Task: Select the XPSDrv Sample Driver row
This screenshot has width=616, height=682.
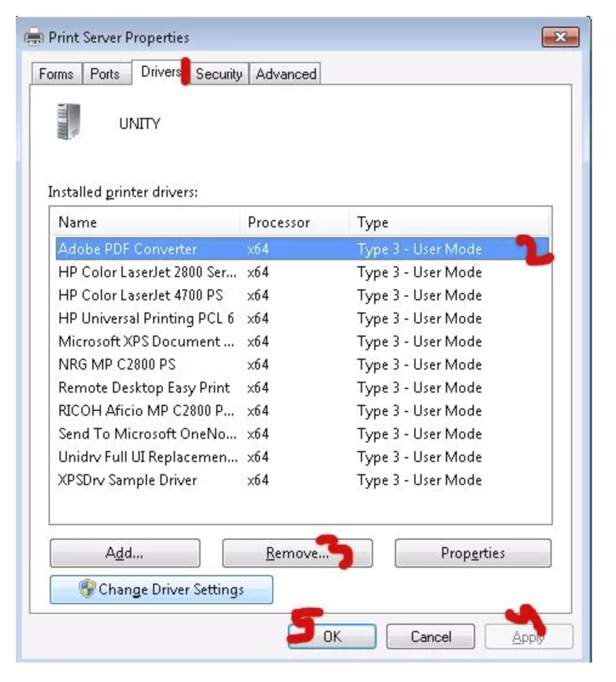Action: [x=302, y=480]
